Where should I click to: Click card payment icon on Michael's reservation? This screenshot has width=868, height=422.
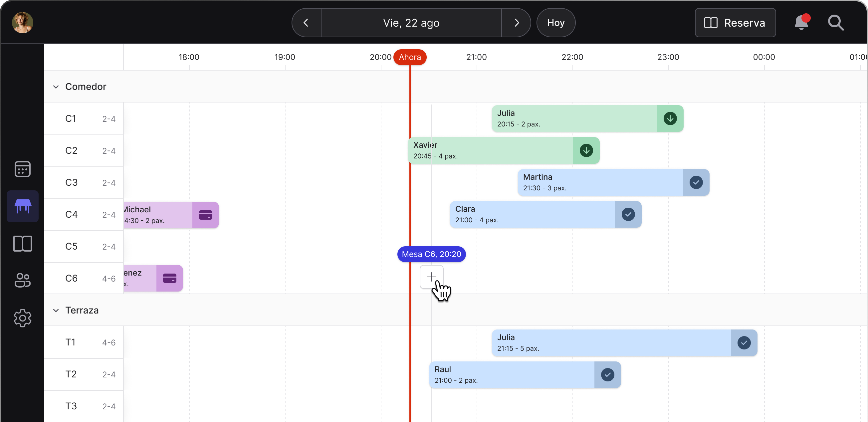point(206,215)
